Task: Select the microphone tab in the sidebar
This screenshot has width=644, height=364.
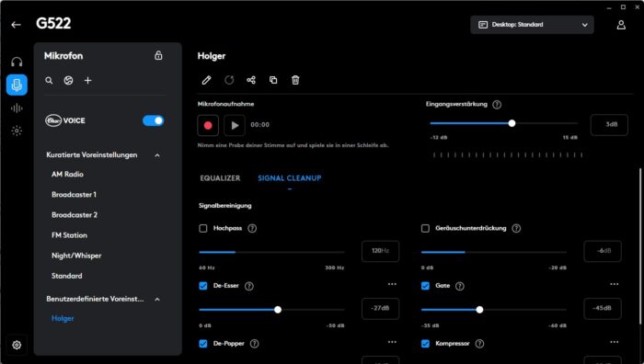Action: (x=17, y=85)
